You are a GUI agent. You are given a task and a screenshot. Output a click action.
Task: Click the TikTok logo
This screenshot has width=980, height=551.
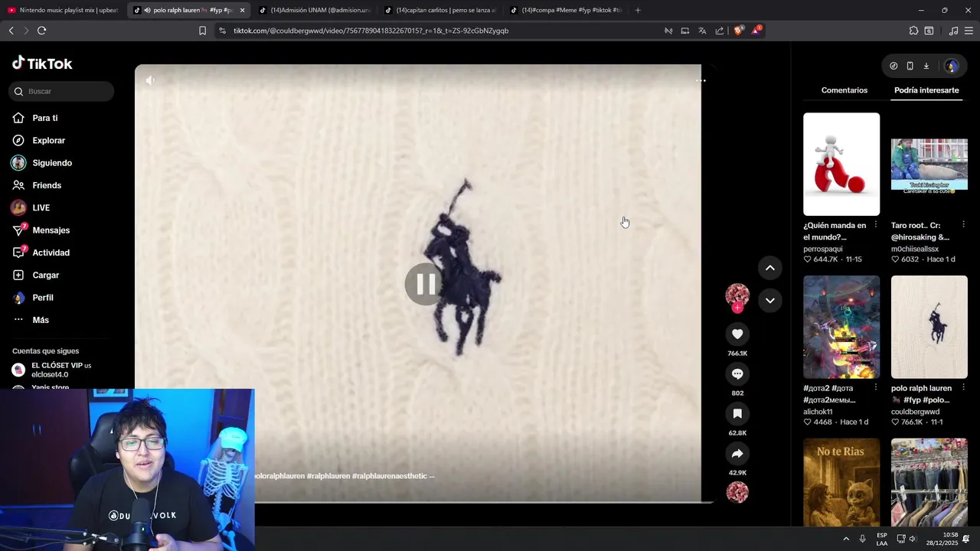click(x=42, y=64)
